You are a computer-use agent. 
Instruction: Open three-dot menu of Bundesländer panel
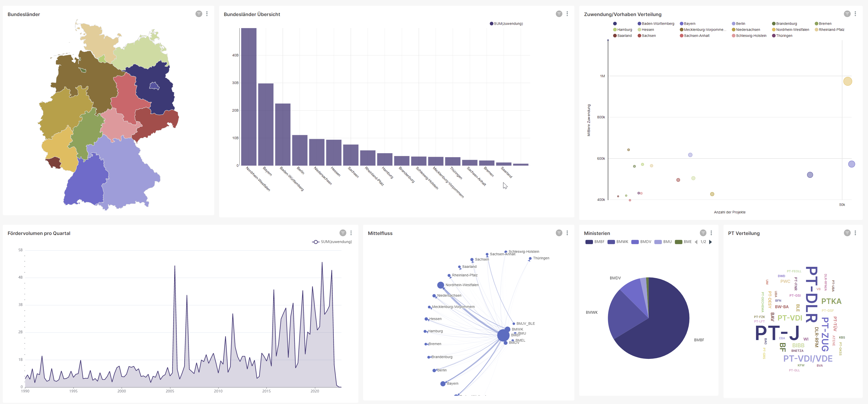[207, 14]
